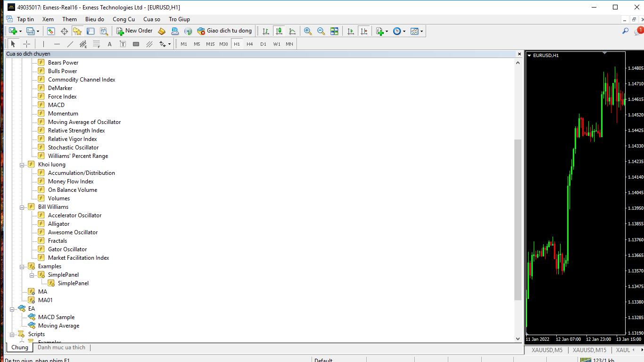This screenshot has height=362, width=644.
Task: Open the Cong Cu menu
Action: (124, 19)
